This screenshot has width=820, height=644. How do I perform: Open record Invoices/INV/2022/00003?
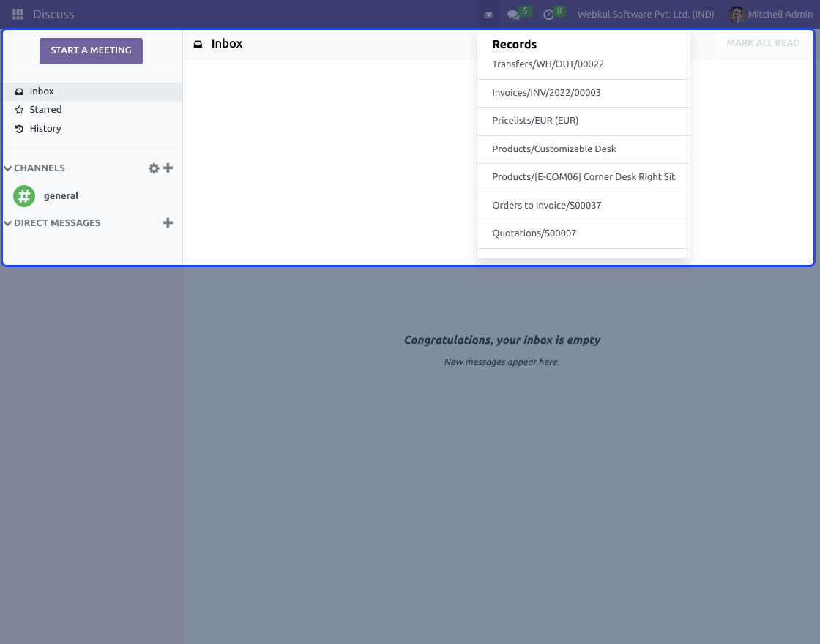click(583, 93)
